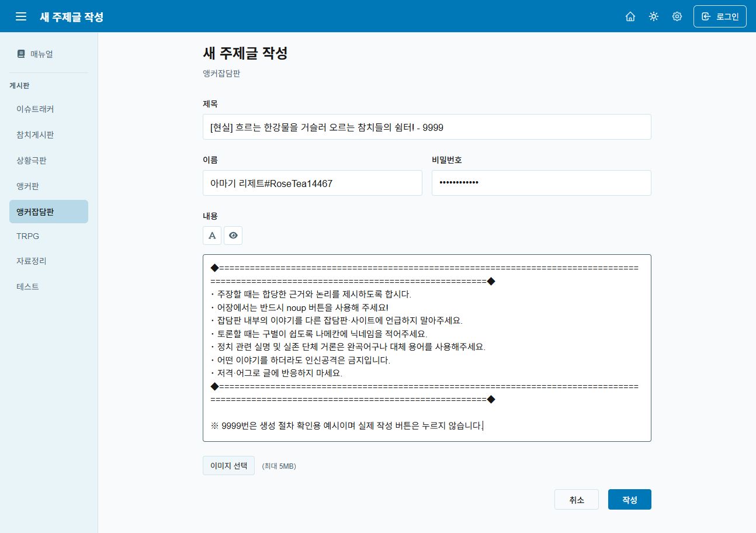
Task: Cancel with the 취소 button
Action: point(577,500)
